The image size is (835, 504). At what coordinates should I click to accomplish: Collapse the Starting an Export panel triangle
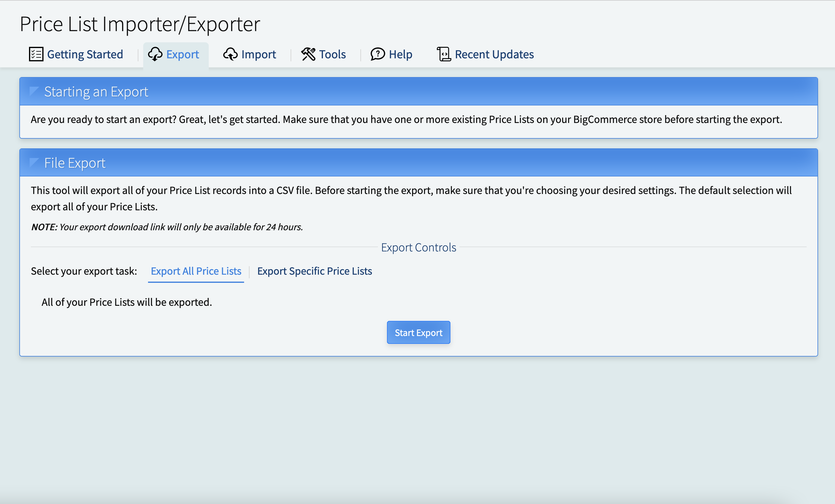(x=34, y=91)
